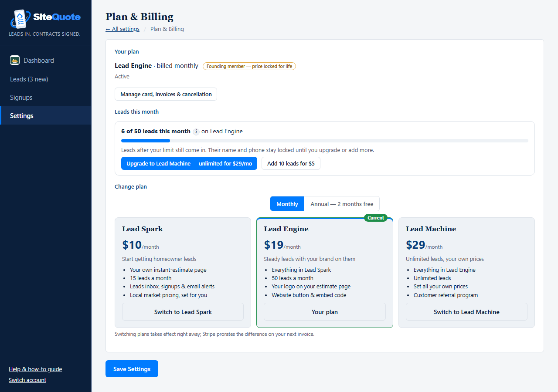Go to Leads (3 new)
The height and width of the screenshot is (392, 558).
tap(46, 79)
